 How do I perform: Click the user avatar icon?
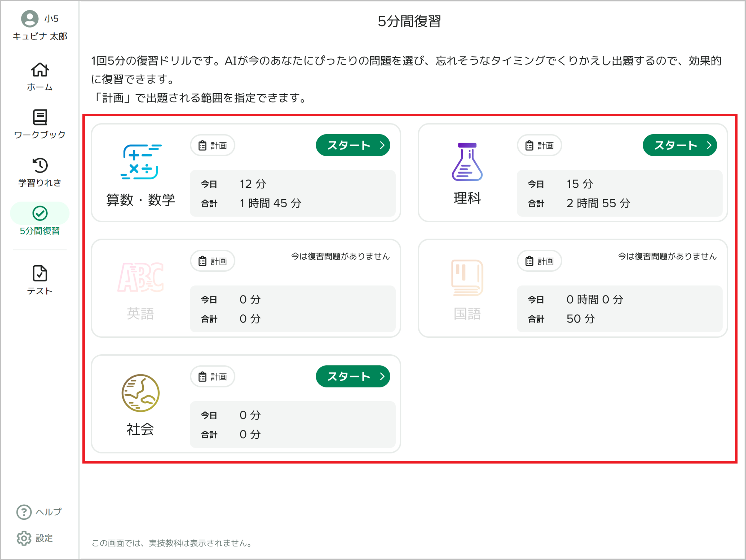coord(30,19)
